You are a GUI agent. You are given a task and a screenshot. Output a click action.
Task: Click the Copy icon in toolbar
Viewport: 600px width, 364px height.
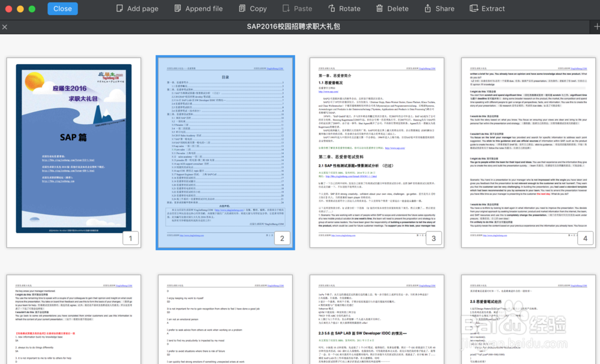pos(242,8)
